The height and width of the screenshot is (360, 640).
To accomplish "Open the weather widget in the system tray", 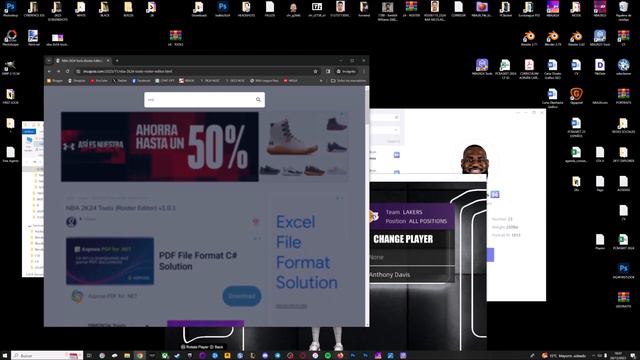I will (563, 356).
